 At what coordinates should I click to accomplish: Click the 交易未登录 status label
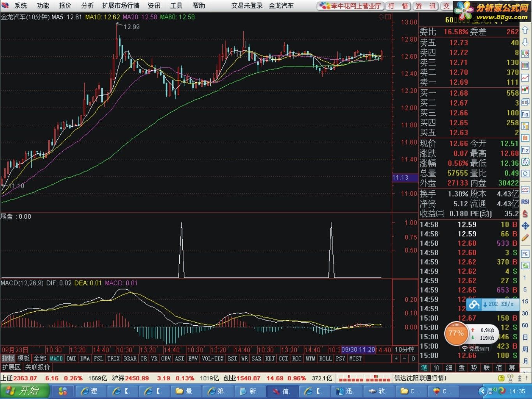pos(247,5)
